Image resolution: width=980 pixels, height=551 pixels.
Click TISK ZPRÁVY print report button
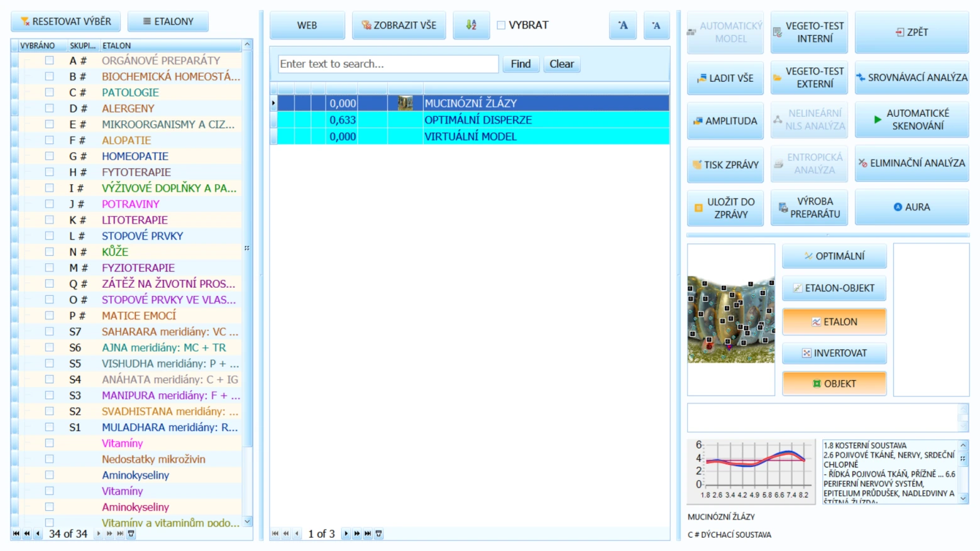[725, 165]
